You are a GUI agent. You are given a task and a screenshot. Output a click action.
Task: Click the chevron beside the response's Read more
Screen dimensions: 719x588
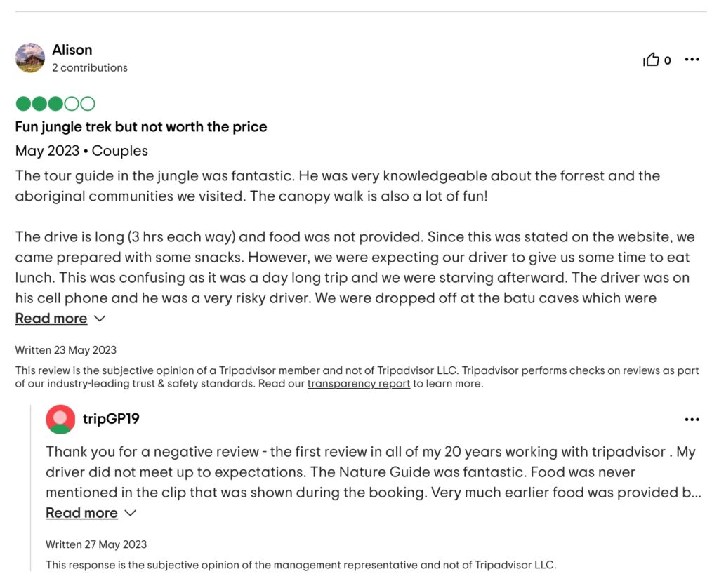coord(130,513)
